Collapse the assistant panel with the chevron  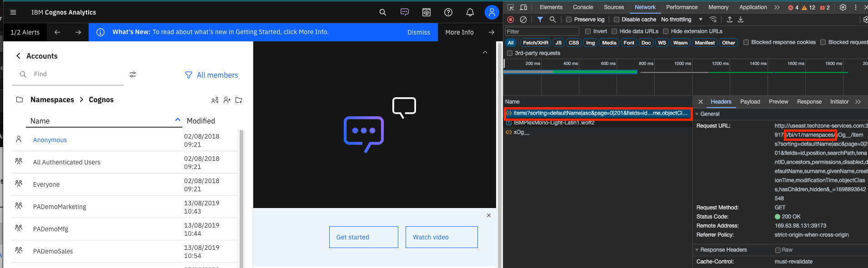point(485,52)
